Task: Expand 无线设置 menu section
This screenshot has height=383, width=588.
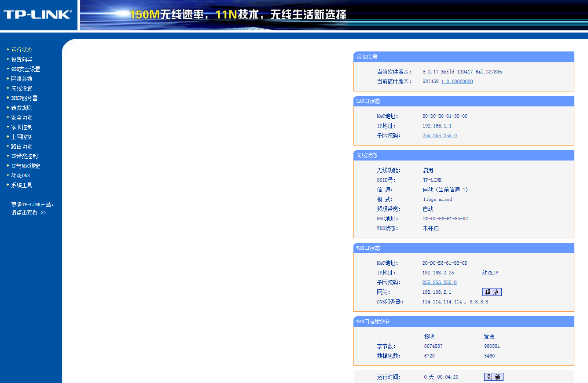Action: point(22,88)
